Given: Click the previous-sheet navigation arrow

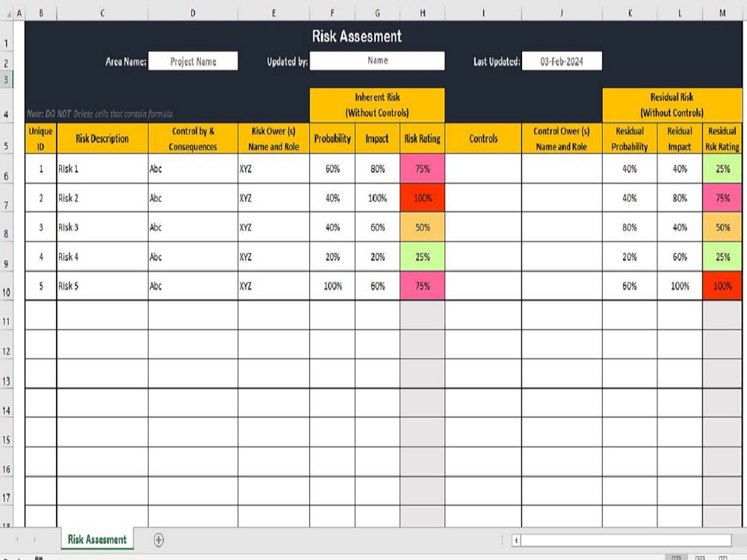Looking at the screenshot, I should point(17,539).
